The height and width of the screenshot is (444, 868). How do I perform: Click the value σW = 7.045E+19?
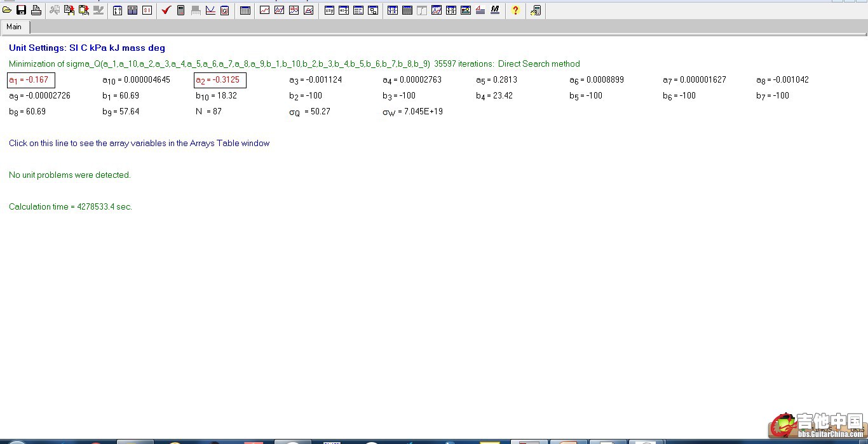[412, 112]
